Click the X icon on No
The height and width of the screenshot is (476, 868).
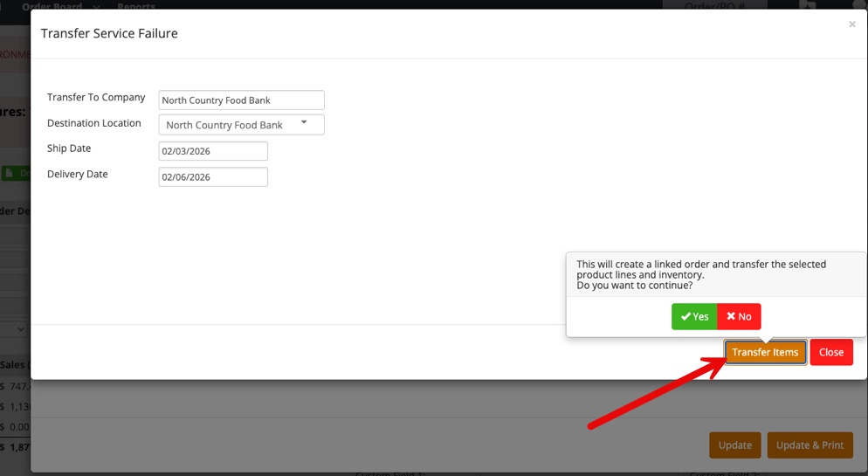731,317
